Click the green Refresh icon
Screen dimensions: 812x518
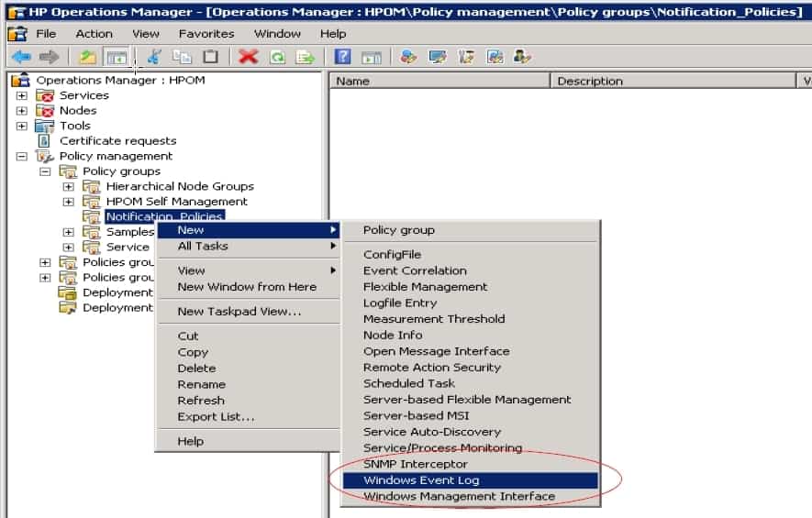pyautogui.click(x=278, y=57)
